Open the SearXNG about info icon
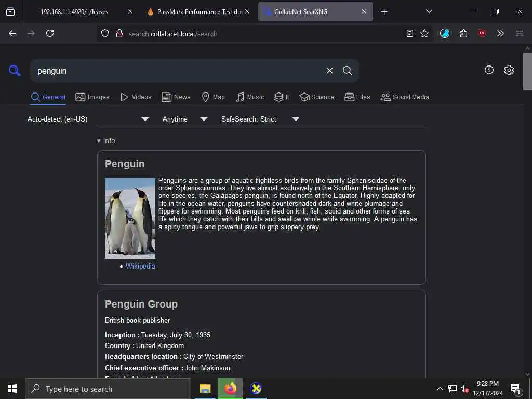Image resolution: width=532 pixels, height=399 pixels. (x=489, y=70)
